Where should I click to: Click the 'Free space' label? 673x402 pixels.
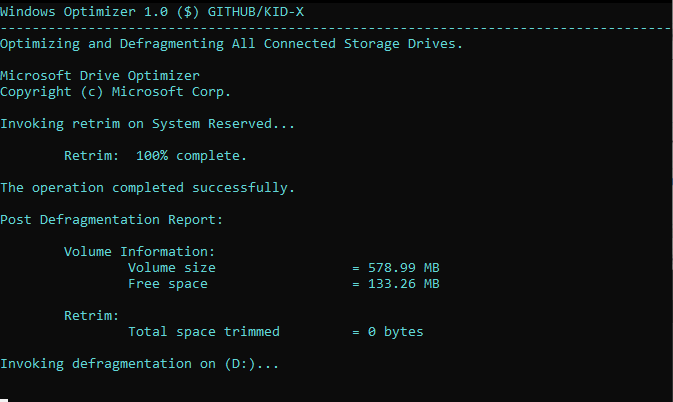[x=167, y=284]
